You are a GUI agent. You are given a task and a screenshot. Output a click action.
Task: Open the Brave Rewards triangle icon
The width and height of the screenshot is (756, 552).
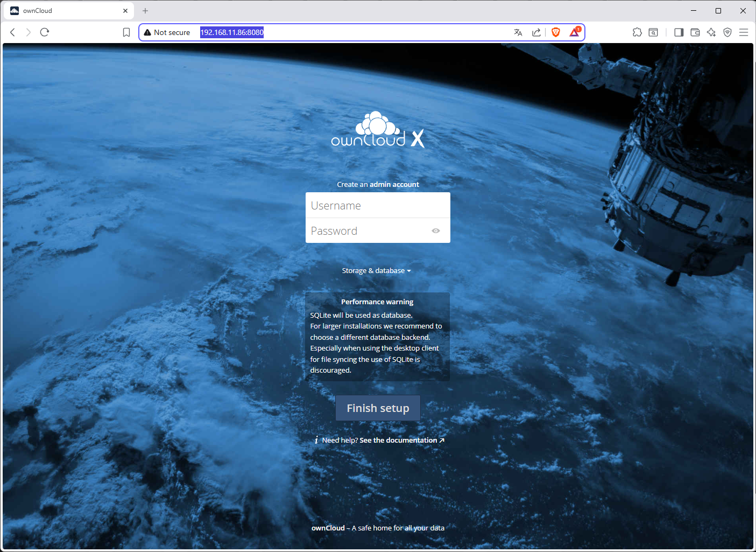point(575,32)
